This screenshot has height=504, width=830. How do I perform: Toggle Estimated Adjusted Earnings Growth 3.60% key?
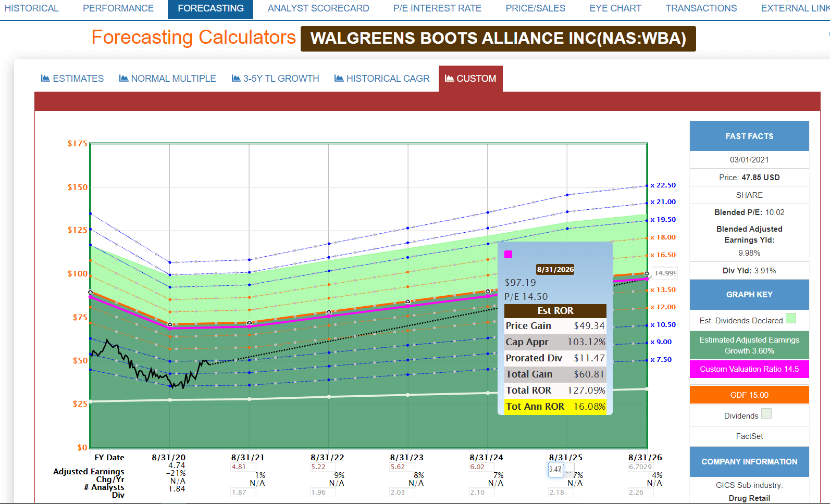[749, 345]
